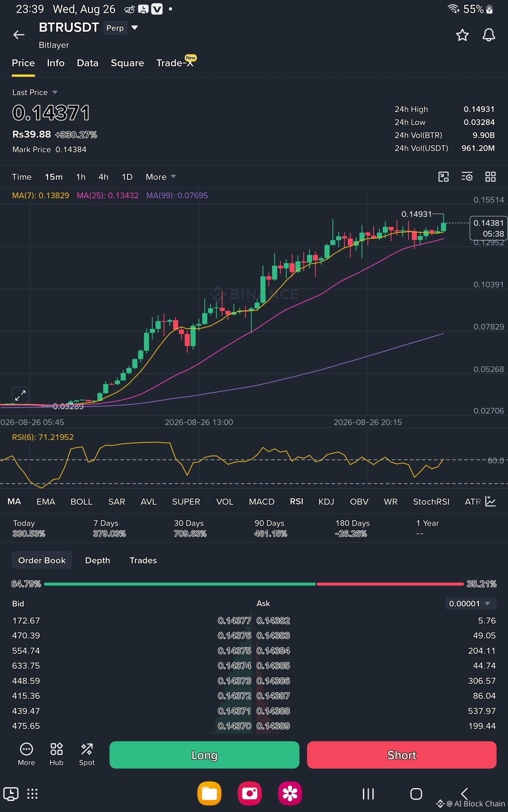This screenshot has height=812, width=508.
Task: Select bid price 0.14370
Action: pos(234,726)
